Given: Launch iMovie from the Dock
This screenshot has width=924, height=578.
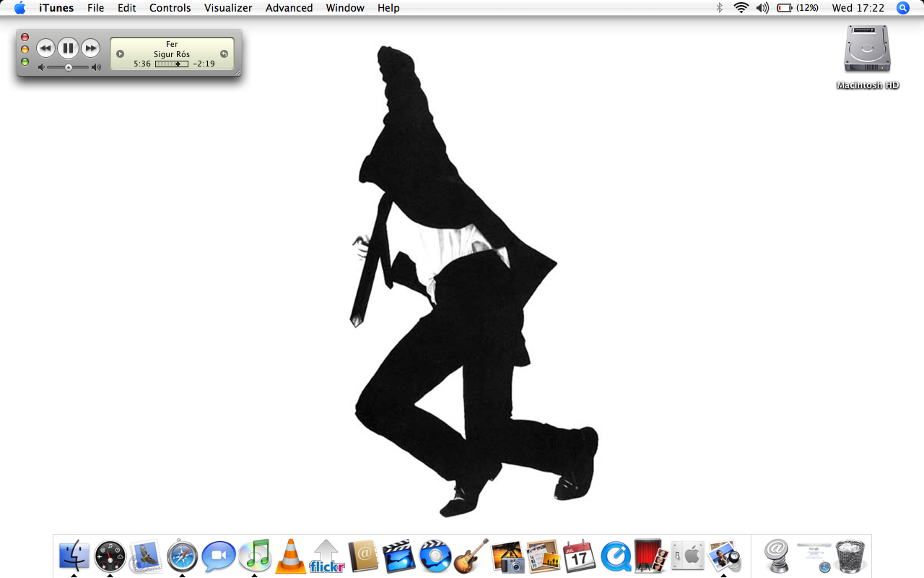Looking at the screenshot, I should pyautogui.click(x=398, y=556).
